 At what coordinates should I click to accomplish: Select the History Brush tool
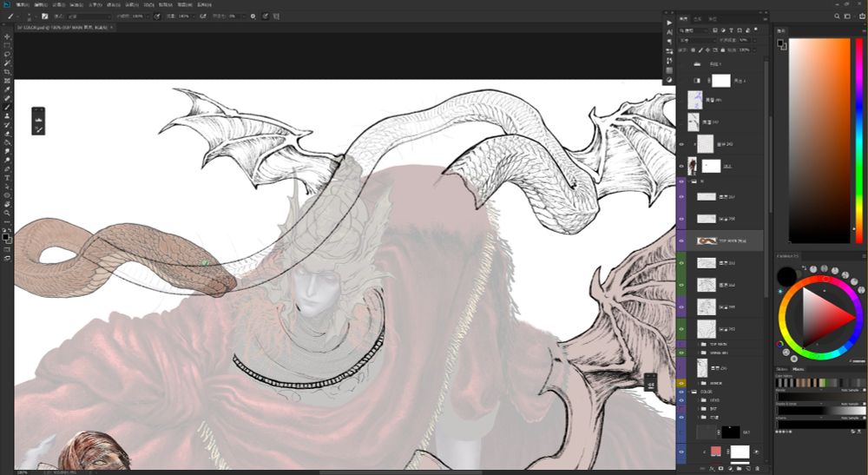[x=7, y=125]
